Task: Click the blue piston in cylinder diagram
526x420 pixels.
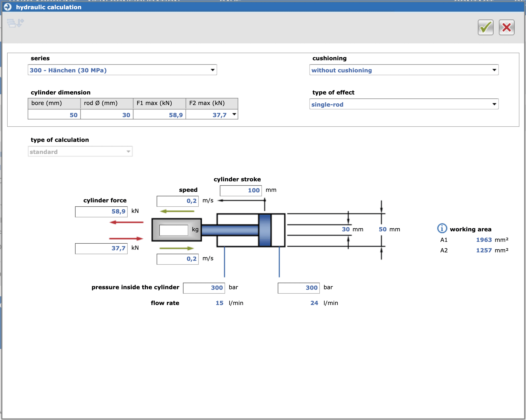Action: [265, 230]
